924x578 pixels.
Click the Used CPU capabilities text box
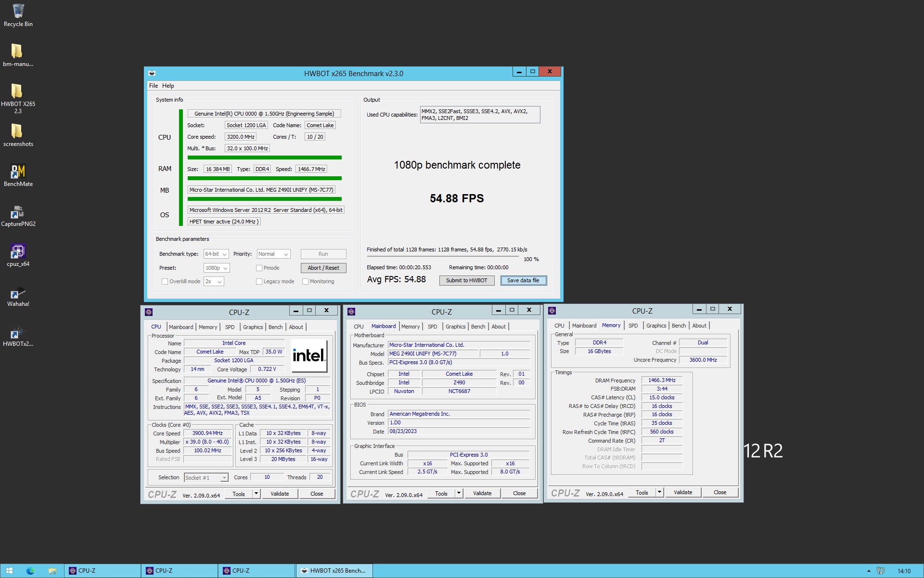[480, 115]
